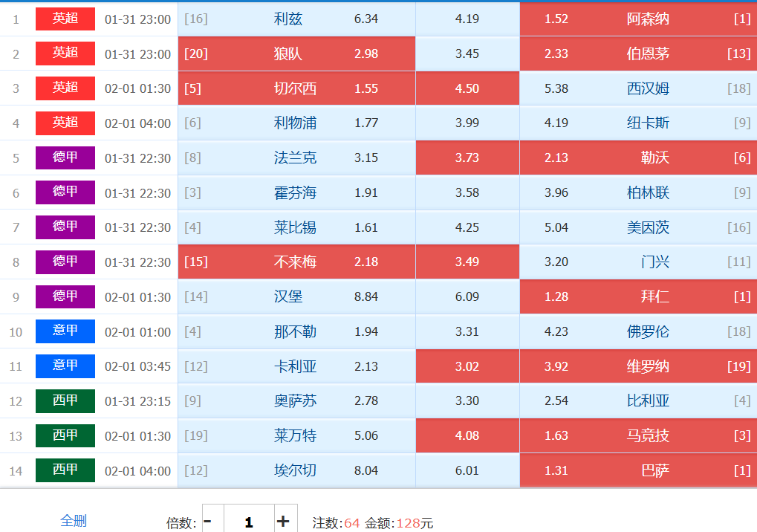757x532 pixels.
Task: Deselect the 马竞技 away win at 1.63
Action: [x=637, y=436]
